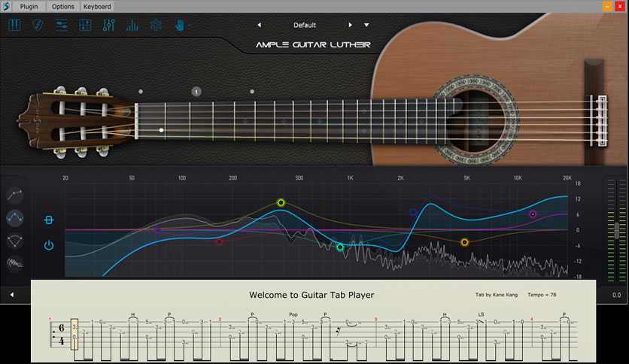Select the orange EQ band node near 5K
The height and width of the screenshot is (364, 629).
[464, 242]
